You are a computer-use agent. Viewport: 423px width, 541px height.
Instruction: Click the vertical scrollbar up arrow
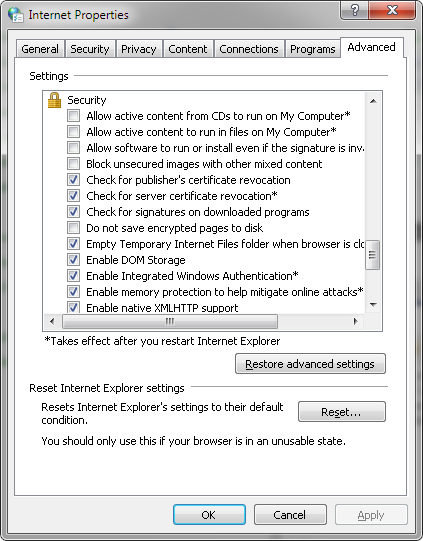click(373, 101)
